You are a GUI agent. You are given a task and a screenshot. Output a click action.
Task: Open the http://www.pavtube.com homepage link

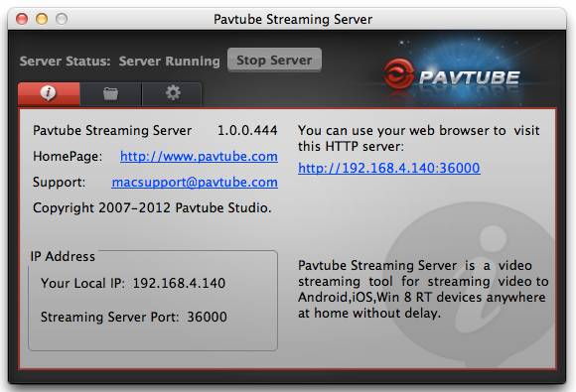pos(199,157)
